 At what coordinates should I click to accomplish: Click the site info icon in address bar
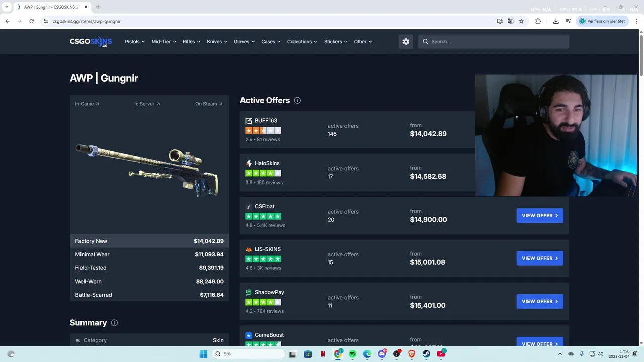(46, 21)
